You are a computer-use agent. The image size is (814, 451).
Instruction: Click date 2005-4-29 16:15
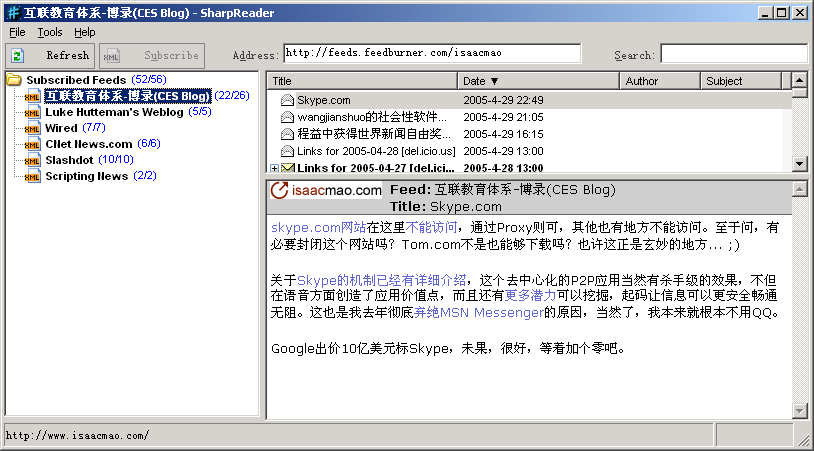(x=504, y=134)
